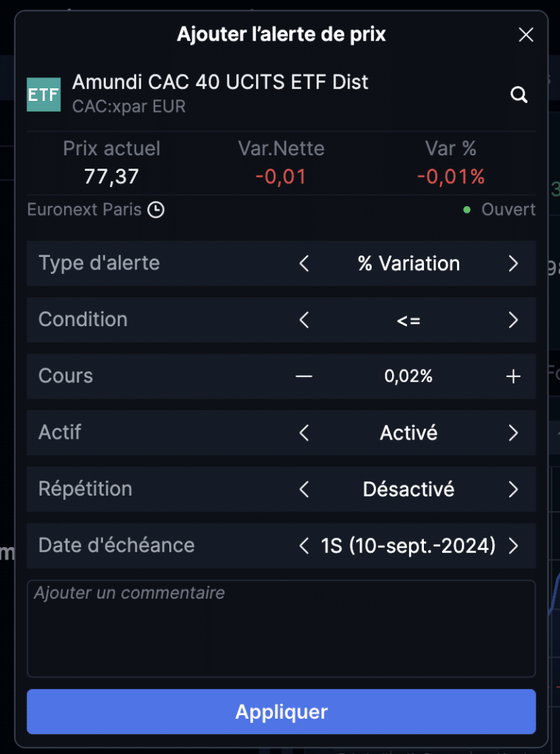Switch to previous Type d'alerte option
The width and height of the screenshot is (560, 754).
tap(304, 264)
